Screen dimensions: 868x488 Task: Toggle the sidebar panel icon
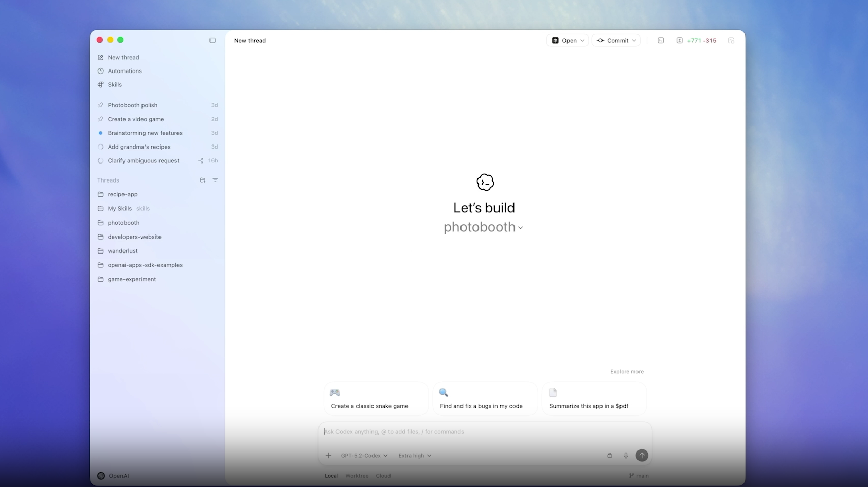pyautogui.click(x=212, y=40)
